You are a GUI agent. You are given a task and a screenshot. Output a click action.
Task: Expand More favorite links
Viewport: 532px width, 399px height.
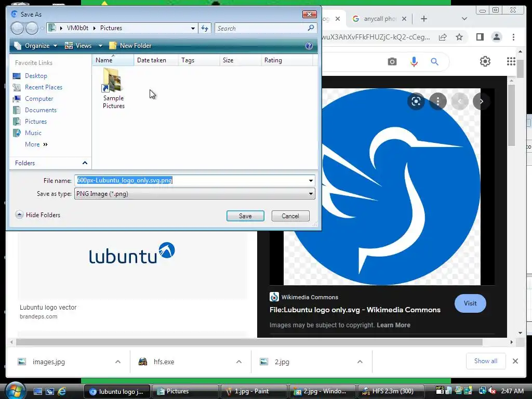click(36, 144)
